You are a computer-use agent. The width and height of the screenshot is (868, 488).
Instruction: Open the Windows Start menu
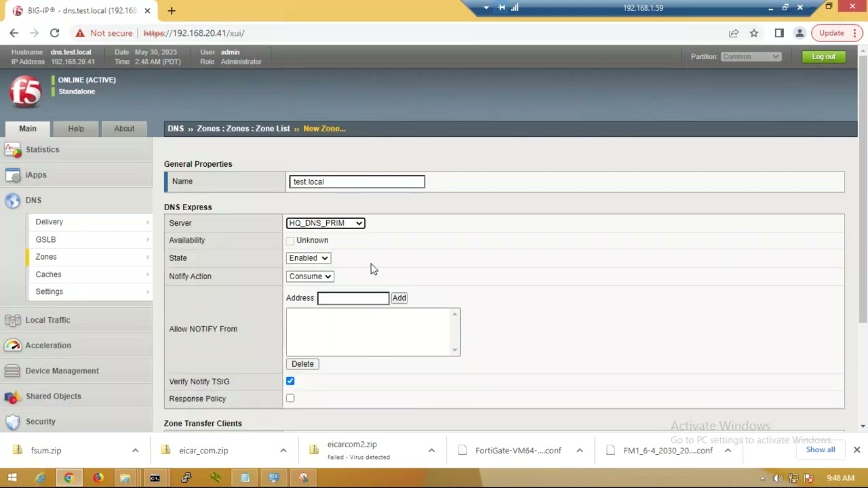click(12, 478)
